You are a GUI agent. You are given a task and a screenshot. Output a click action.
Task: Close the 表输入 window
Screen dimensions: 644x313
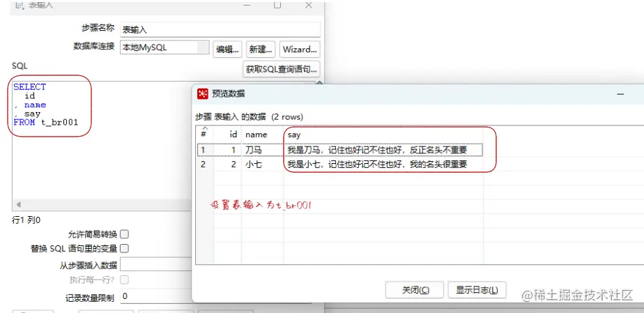[x=309, y=5]
